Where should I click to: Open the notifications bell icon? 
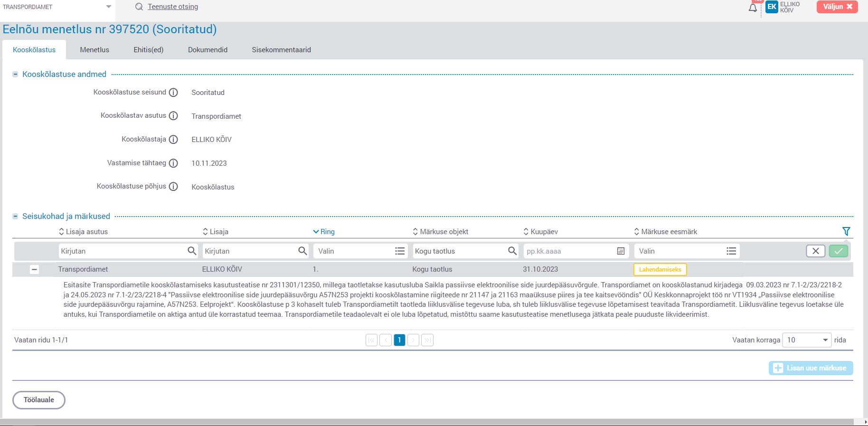[x=753, y=8]
